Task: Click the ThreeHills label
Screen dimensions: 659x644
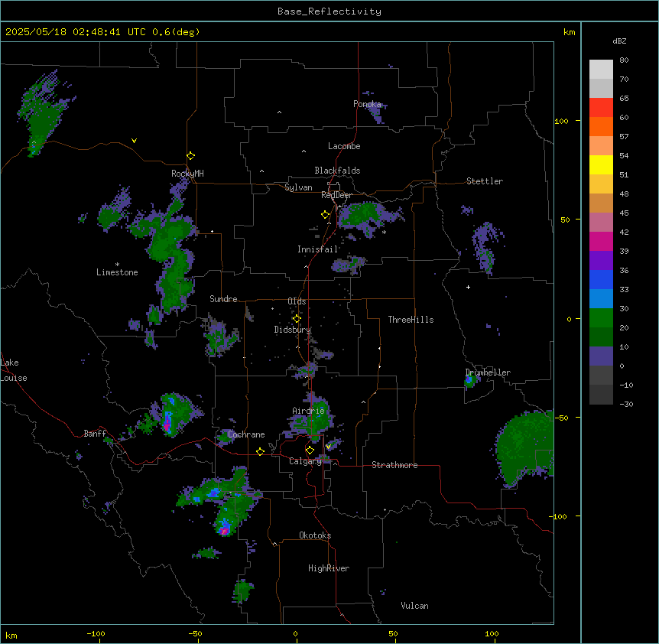Action: pos(411,320)
